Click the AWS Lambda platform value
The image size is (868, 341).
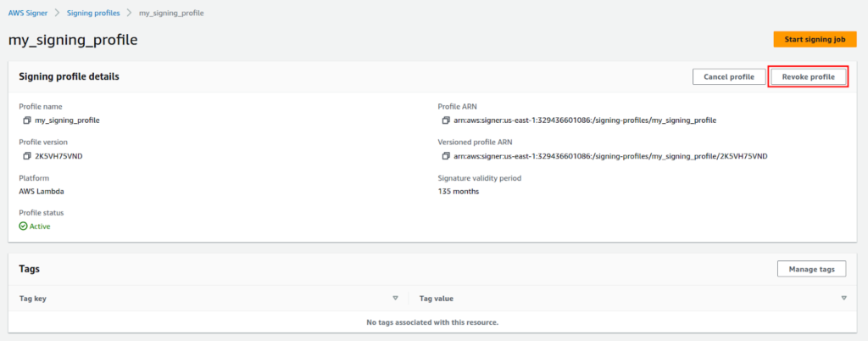[42, 192]
